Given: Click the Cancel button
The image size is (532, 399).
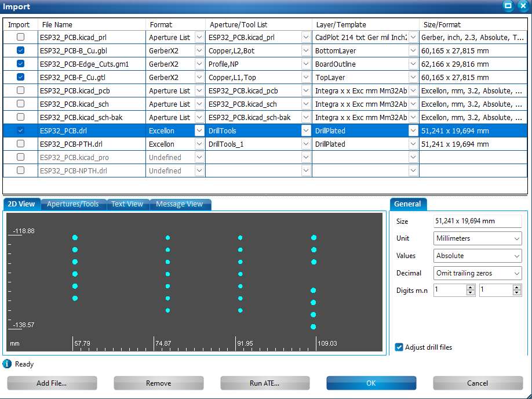Looking at the screenshot, I should coord(478,383).
